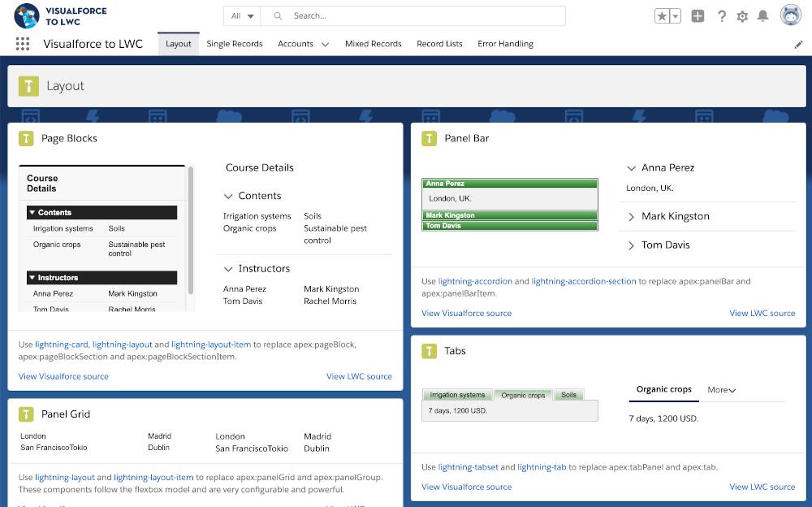Open lightning-layout-item link in Panel Grid
Image resolution: width=812 pixels, height=507 pixels.
(153, 478)
